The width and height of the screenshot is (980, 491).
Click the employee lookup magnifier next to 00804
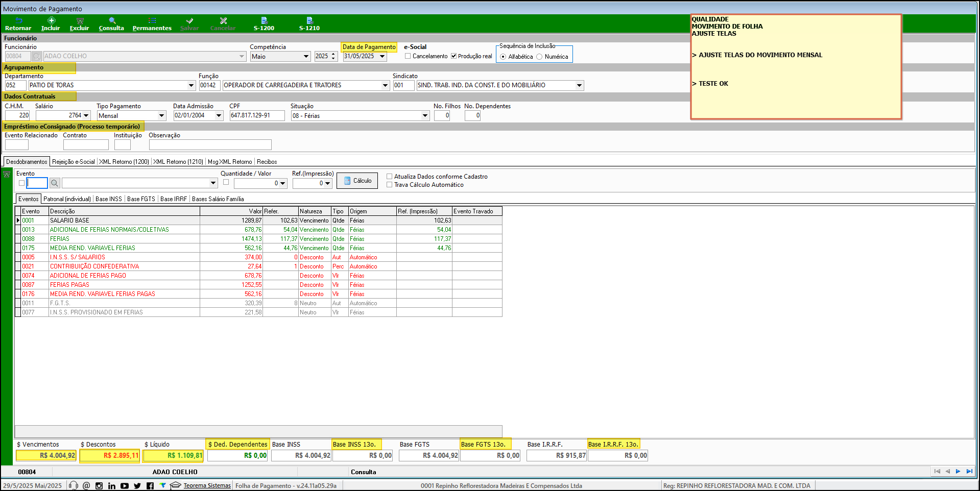pyautogui.click(x=37, y=56)
